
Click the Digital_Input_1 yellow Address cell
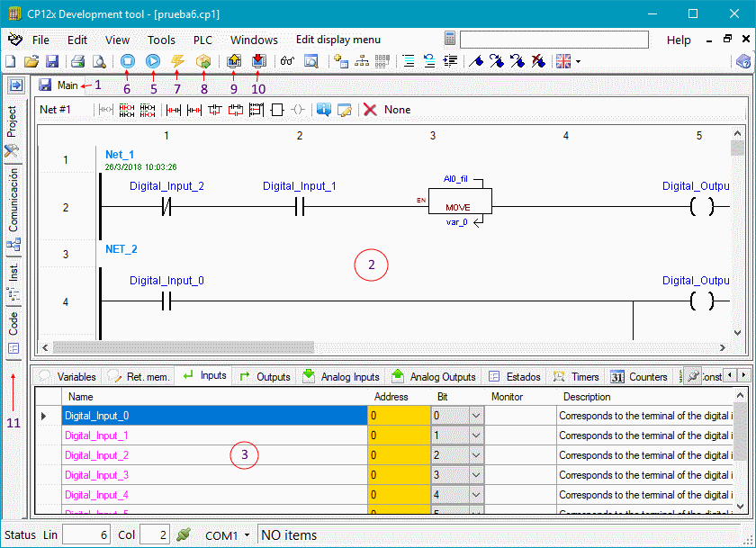(x=399, y=436)
